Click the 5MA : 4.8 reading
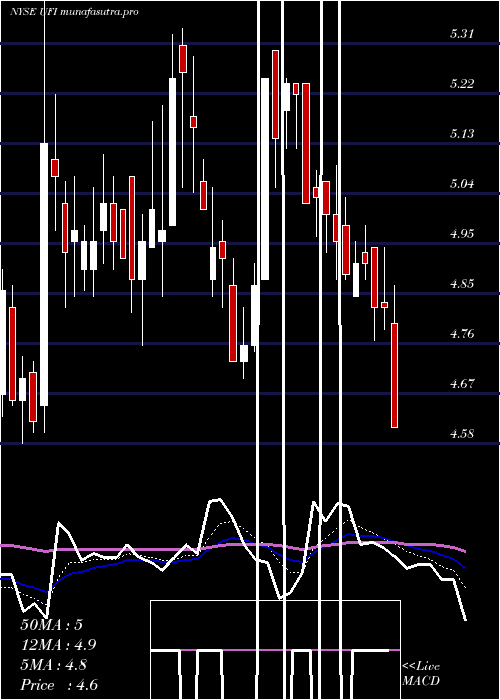500x700 pixels. [54, 665]
